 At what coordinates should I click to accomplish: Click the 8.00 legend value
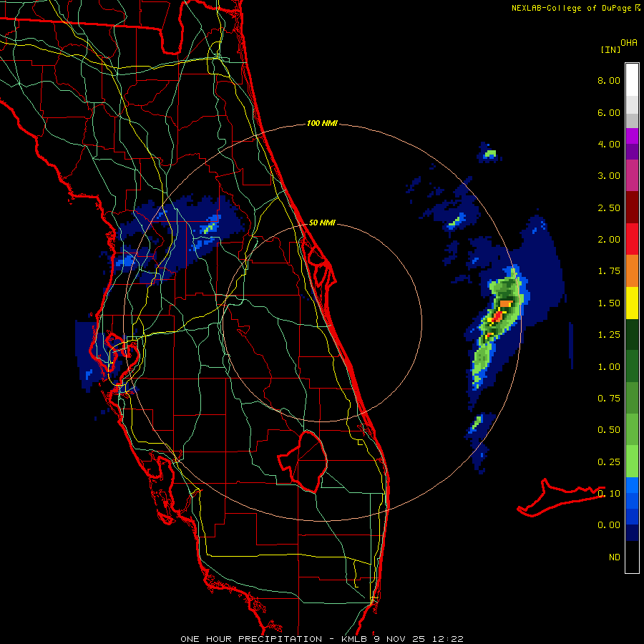(609, 80)
